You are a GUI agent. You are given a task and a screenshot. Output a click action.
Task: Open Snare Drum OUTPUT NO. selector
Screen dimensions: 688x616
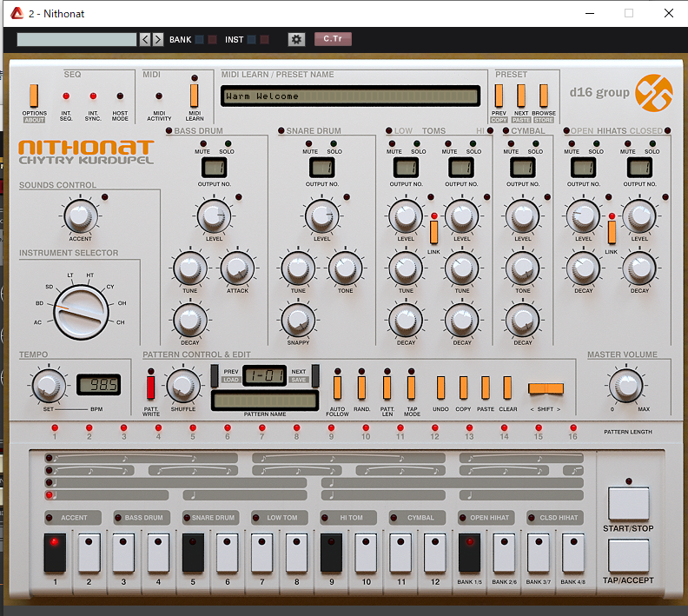(322, 168)
